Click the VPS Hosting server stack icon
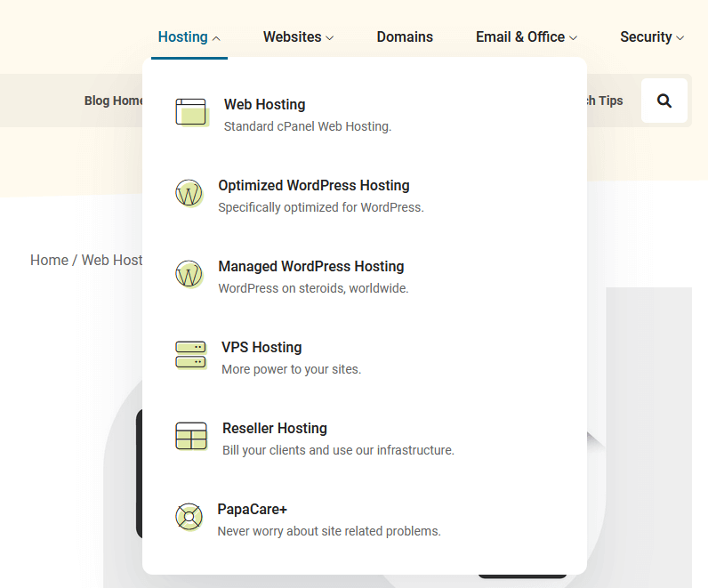 click(191, 355)
